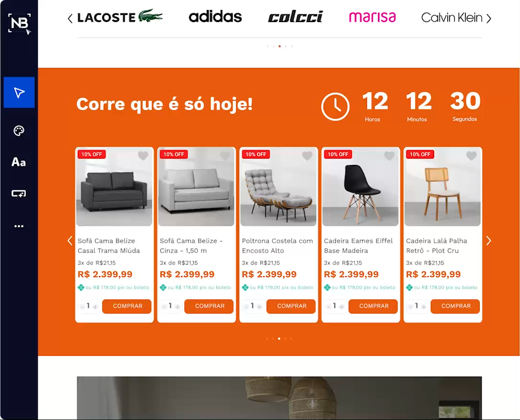Go to next brands with right chevron

(489, 18)
